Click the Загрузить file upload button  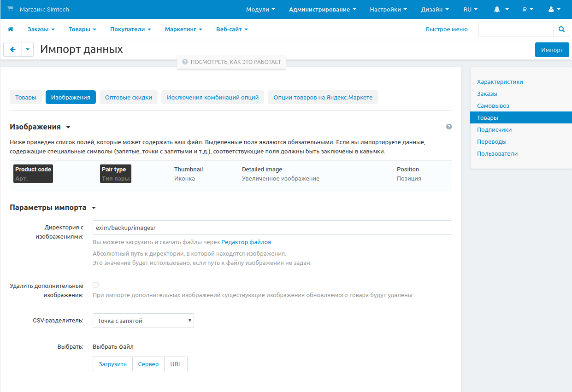tap(112, 364)
